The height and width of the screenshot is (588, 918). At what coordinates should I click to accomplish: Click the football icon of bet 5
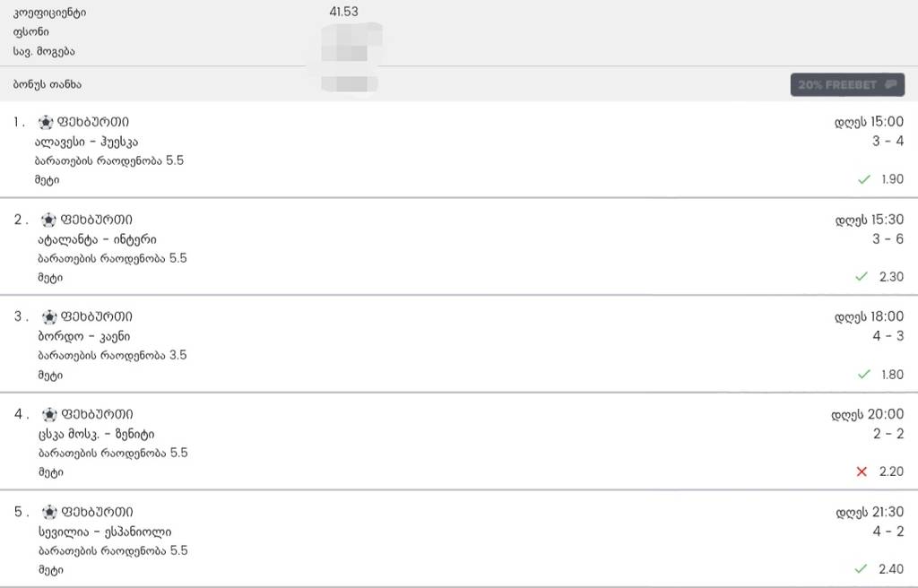pos(50,513)
